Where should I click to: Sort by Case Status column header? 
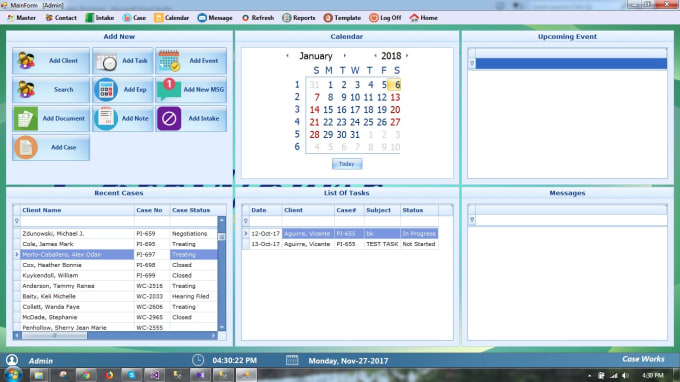click(x=193, y=210)
